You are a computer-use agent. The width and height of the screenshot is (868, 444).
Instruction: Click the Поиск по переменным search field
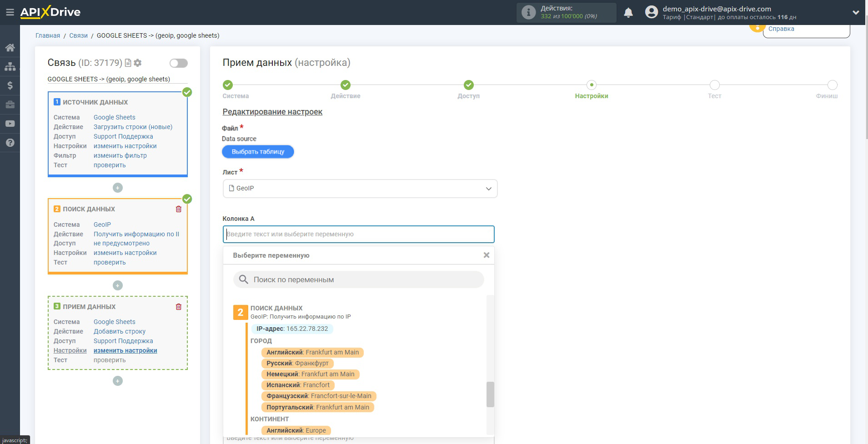coord(359,279)
